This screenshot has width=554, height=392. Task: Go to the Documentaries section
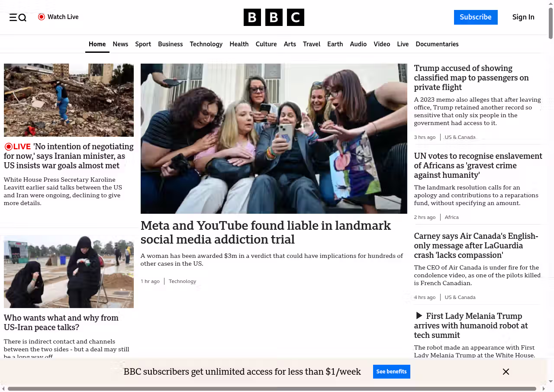pos(437,44)
